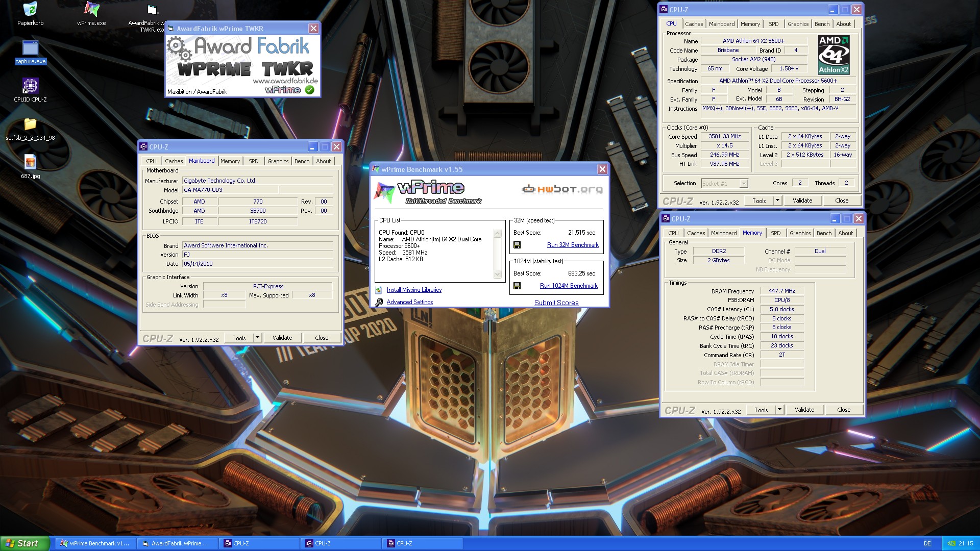This screenshot has width=980, height=551.
Task: Switch to wPrime Benchmark taskbar button
Action: click(x=95, y=543)
